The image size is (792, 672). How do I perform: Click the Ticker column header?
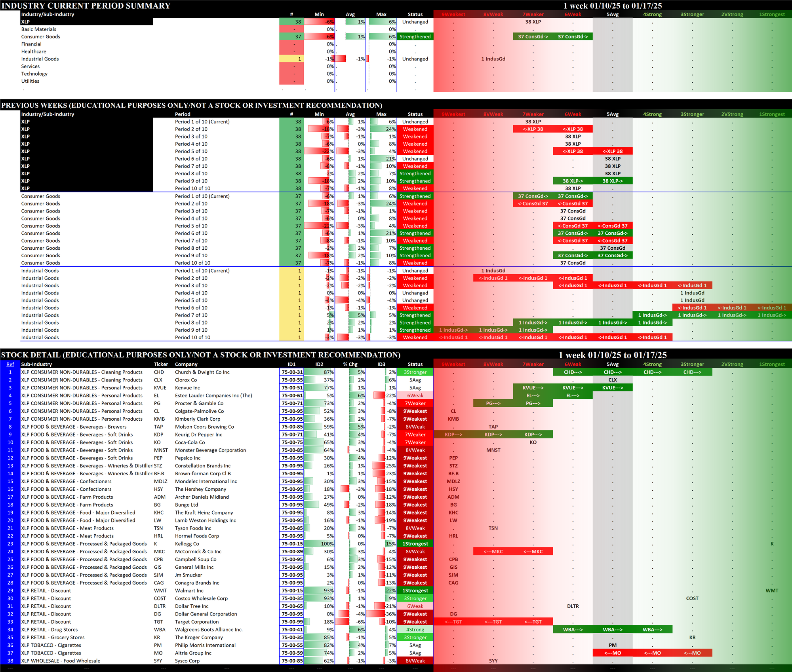161,364
